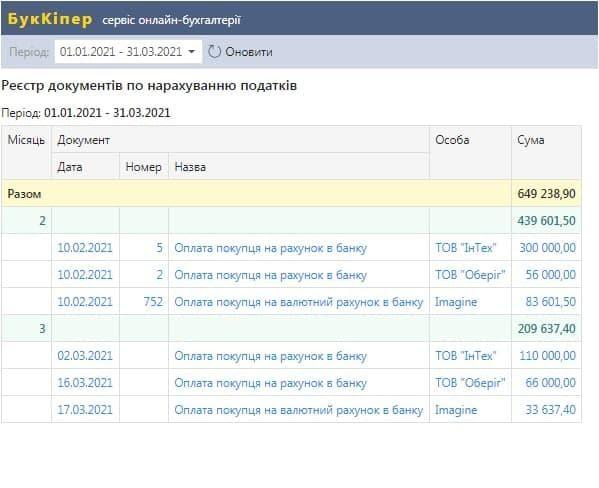Click the Сума column header
599x488 pixels.
coord(531,140)
